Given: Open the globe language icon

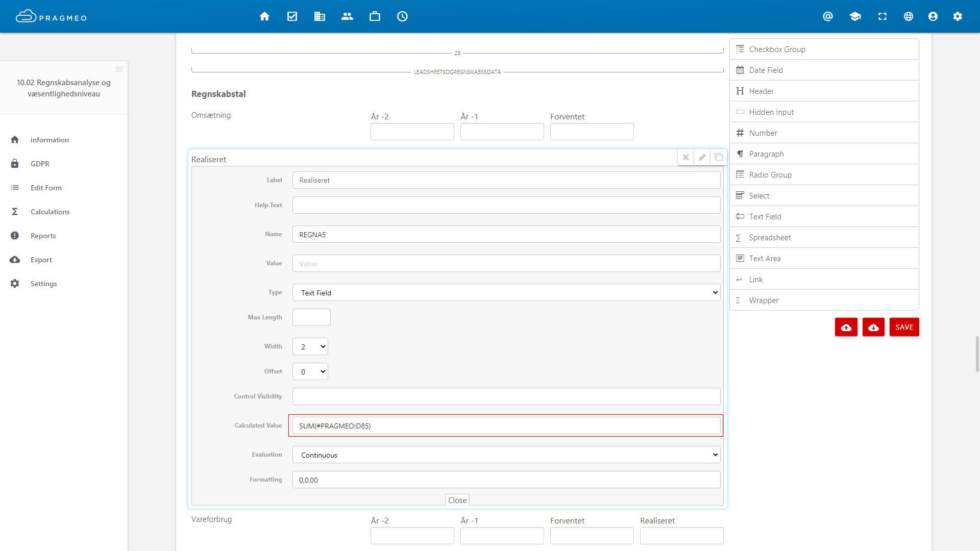Looking at the screenshot, I should (x=908, y=16).
